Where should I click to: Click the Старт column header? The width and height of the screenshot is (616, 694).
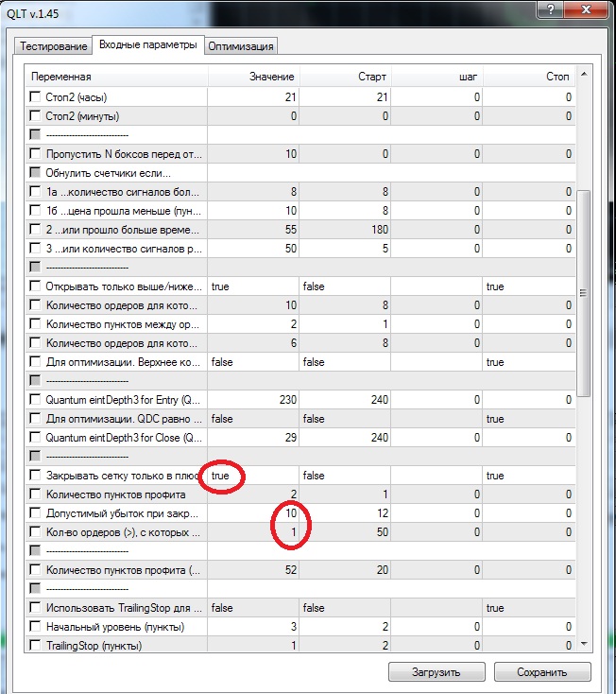click(346, 77)
